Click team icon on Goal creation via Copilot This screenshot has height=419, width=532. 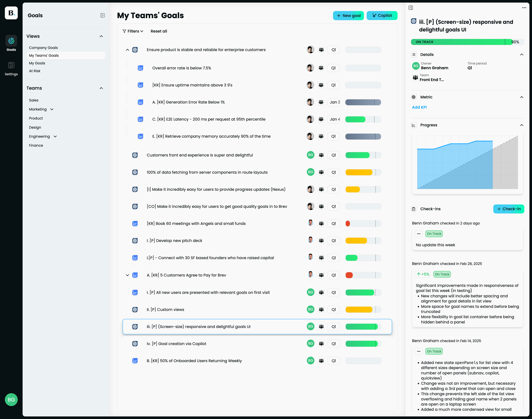click(321, 344)
